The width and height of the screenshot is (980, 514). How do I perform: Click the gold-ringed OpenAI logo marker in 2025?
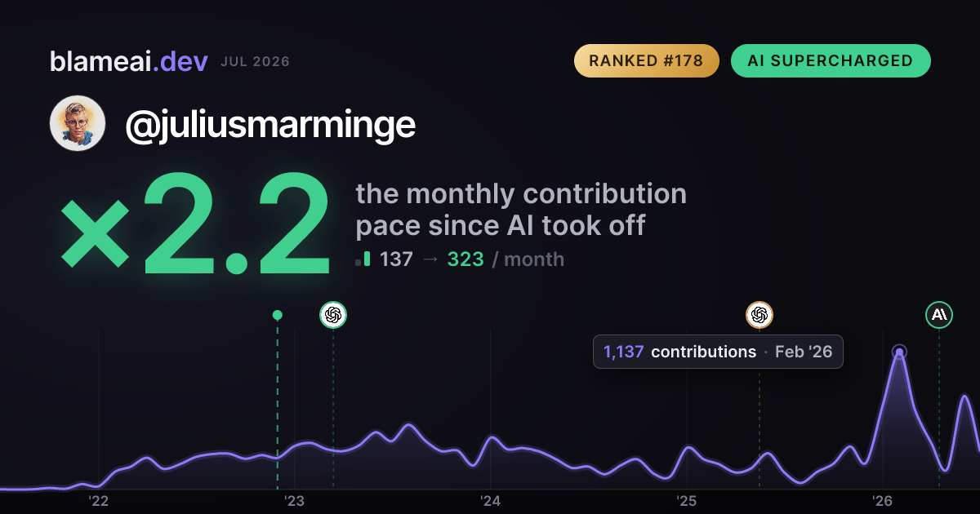click(759, 315)
